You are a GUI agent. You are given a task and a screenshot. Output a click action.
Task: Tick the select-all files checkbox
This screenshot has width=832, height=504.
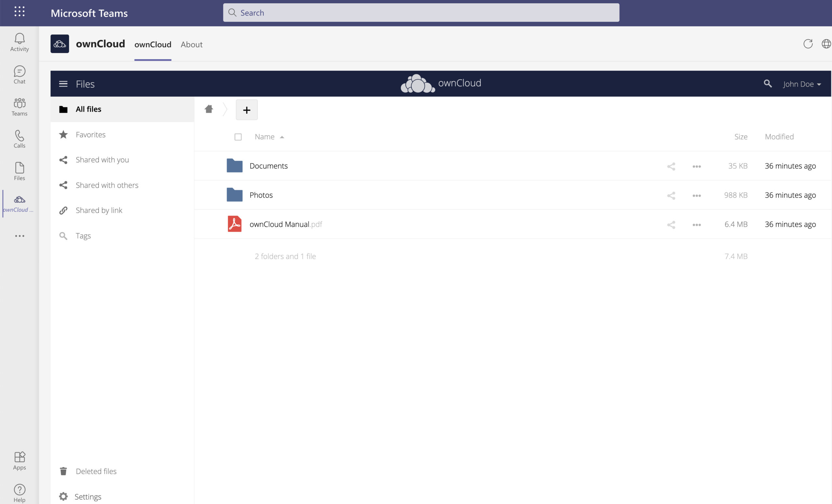[x=238, y=137]
